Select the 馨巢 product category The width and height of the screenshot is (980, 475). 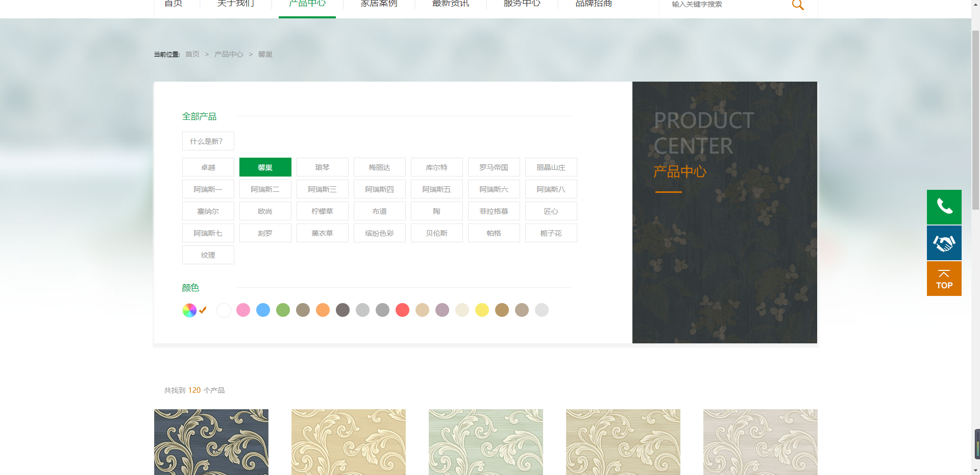click(x=265, y=167)
